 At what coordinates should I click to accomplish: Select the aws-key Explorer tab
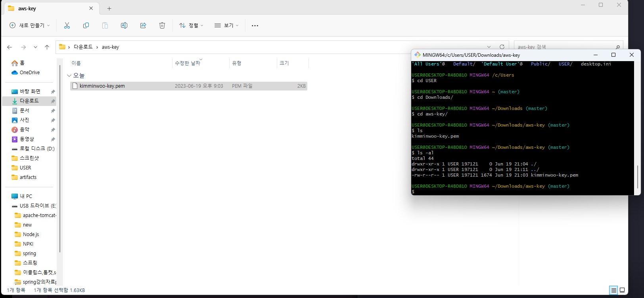click(x=51, y=8)
